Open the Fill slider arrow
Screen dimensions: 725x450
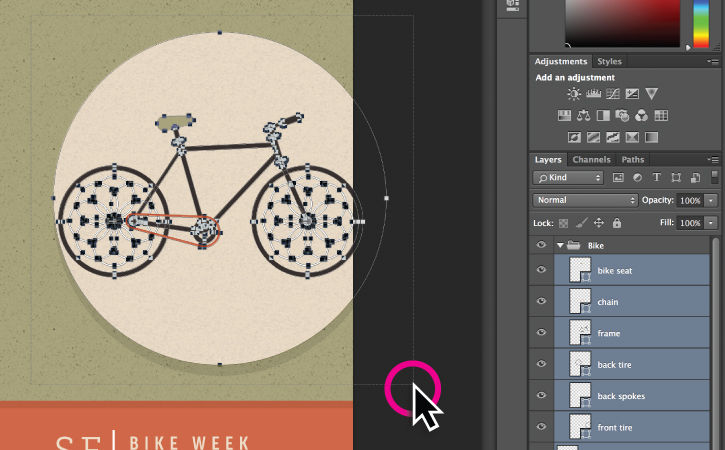[x=711, y=223]
